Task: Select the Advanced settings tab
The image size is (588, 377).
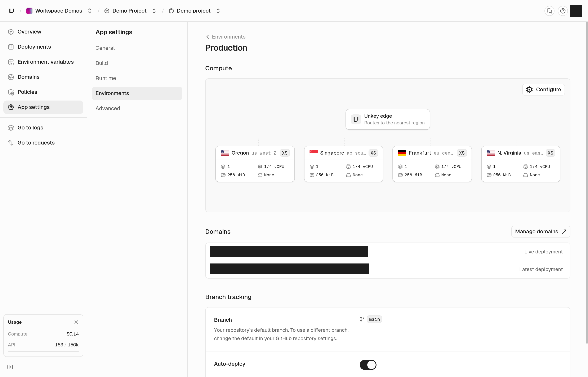Action: click(x=137, y=108)
